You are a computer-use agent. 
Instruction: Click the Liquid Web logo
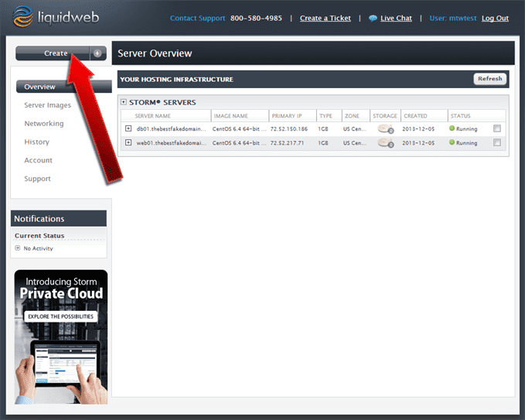coord(56,17)
